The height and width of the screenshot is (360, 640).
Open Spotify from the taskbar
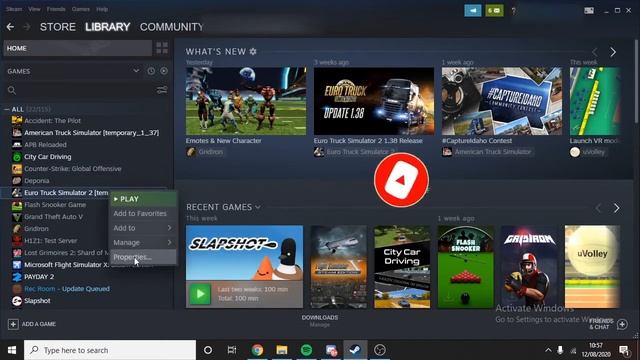pos(306,350)
